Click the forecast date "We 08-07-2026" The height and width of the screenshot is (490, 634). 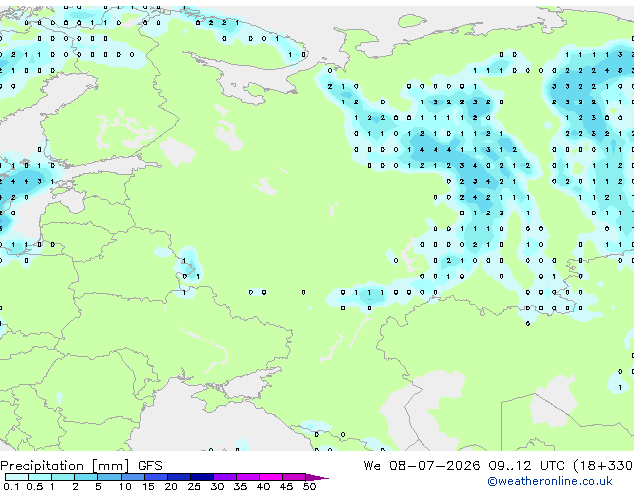[422, 466]
